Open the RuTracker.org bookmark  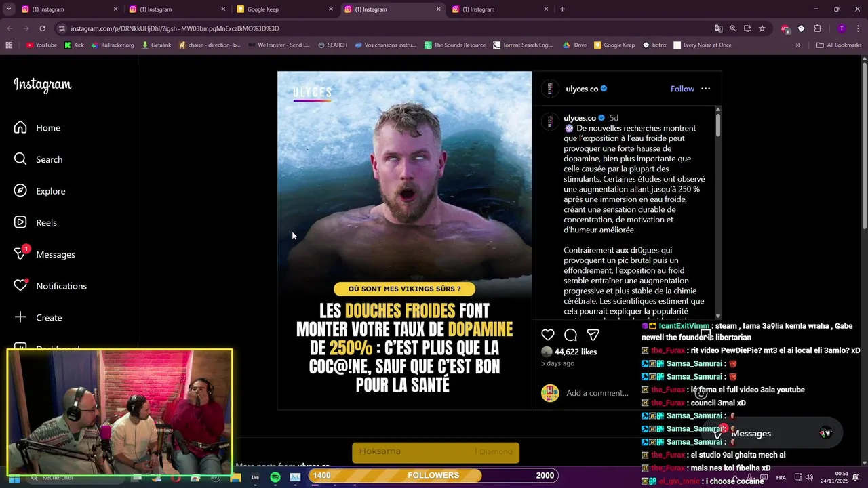point(112,45)
